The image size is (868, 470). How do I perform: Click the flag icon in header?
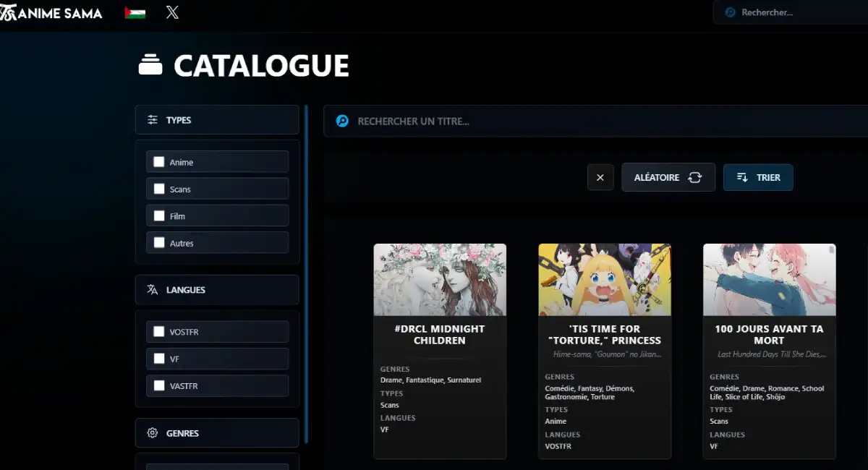tap(135, 13)
